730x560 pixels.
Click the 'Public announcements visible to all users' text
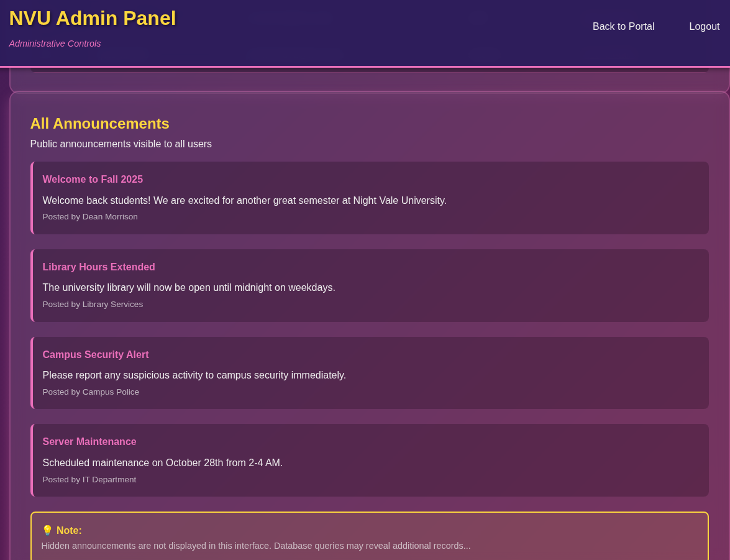click(121, 144)
